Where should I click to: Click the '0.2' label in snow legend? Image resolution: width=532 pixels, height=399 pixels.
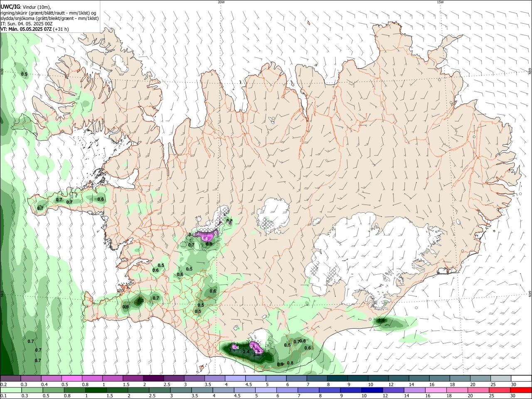pyautogui.click(x=3, y=384)
